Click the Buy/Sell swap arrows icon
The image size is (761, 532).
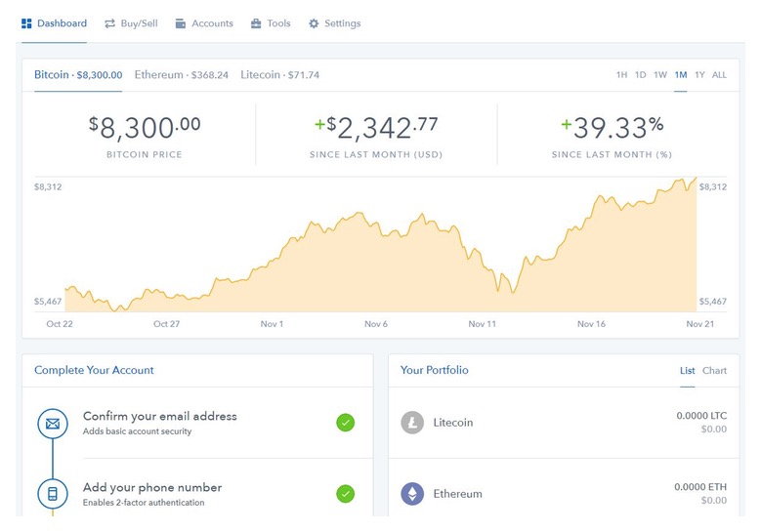(x=110, y=23)
